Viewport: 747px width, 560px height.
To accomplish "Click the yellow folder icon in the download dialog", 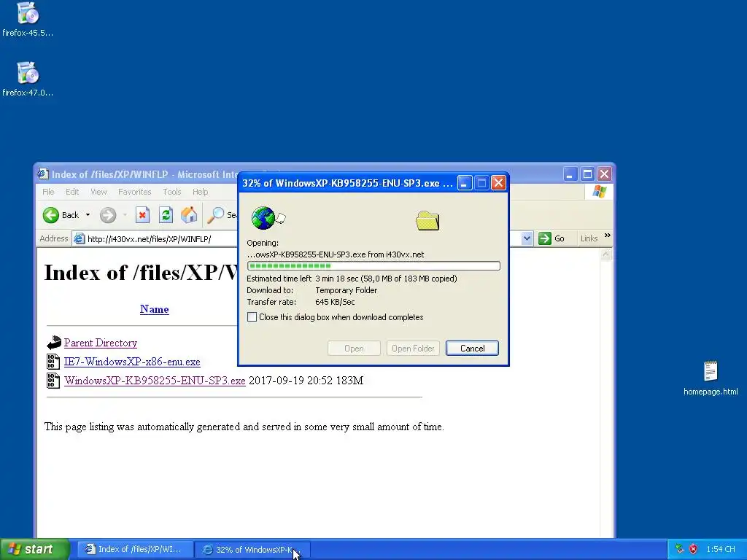I will [427, 220].
